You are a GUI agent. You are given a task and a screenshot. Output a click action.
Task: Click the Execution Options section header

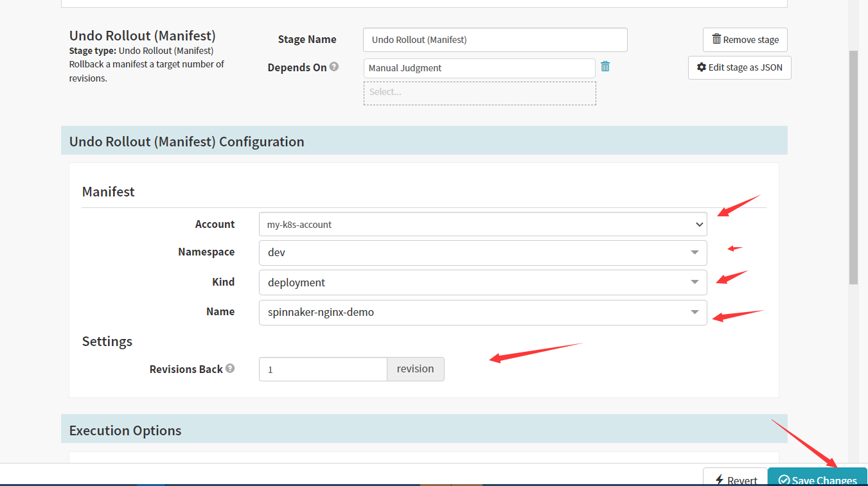tap(424, 430)
